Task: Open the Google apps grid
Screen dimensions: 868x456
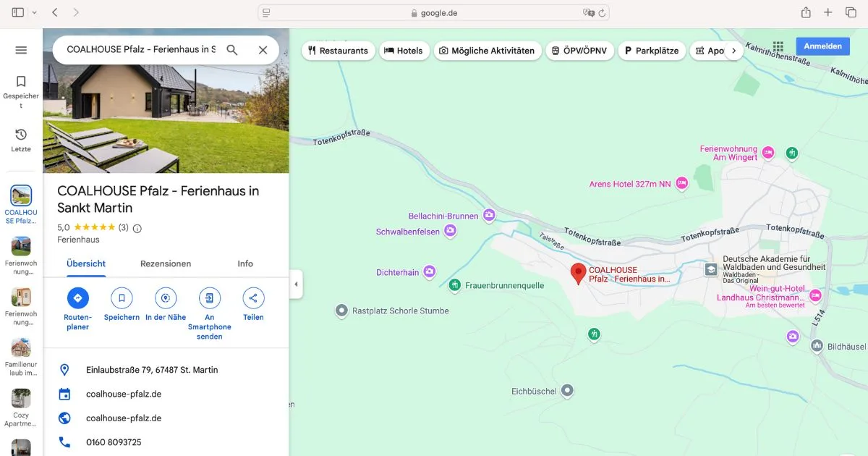Action: point(778,46)
